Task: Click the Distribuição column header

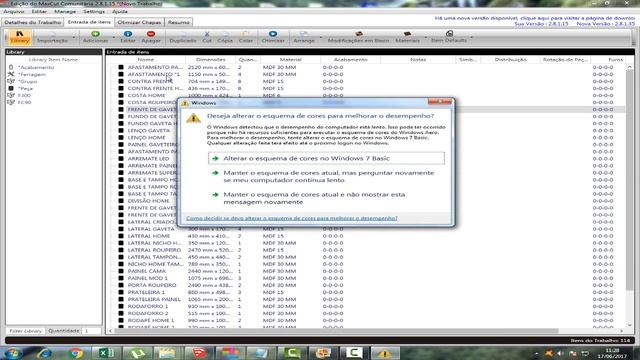Action: coord(510,60)
